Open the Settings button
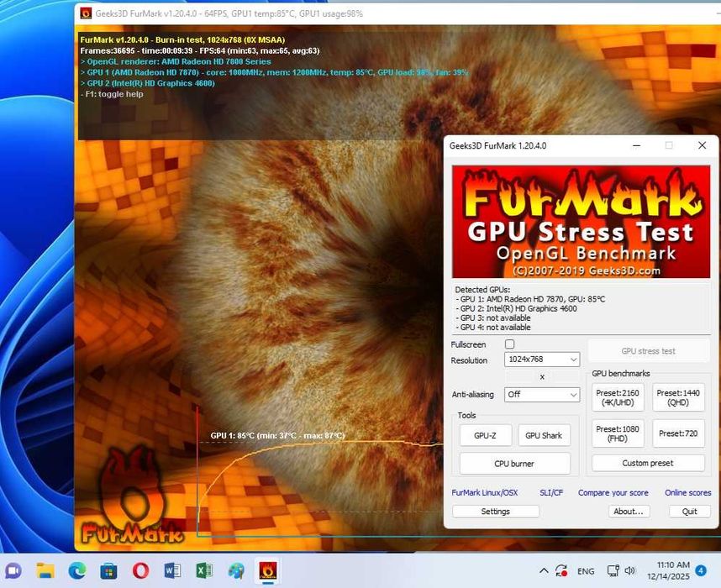721x588 pixels. 495,512
